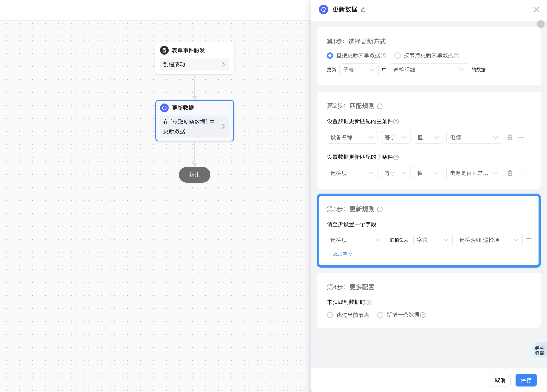Select 按节点更新表单数据 radio option
Image resolution: width=547 pixels, height=392 pixels.
click(x=397, y=56)
